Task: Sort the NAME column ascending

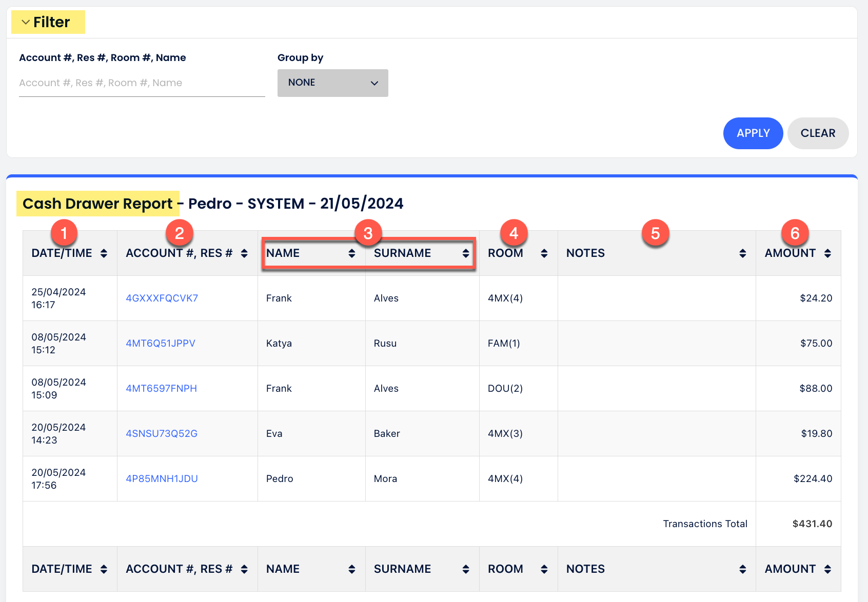Action: tap(352, 253)
